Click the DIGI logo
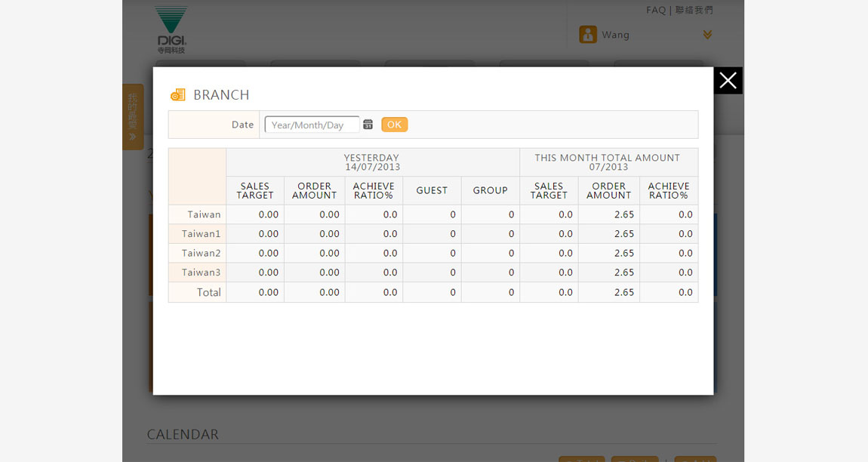The image size is (868, 462). click(171, 29)
